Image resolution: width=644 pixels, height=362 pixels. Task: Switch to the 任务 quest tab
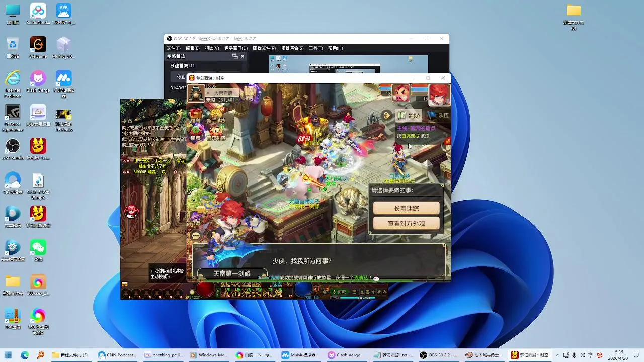(x=410, y=115)
